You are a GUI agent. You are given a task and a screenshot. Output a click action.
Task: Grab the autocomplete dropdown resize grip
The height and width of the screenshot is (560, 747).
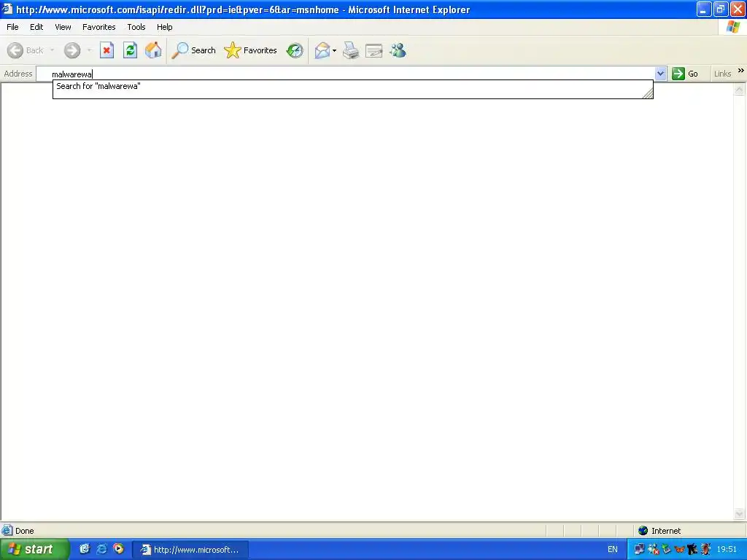click(x=648, y=94)
